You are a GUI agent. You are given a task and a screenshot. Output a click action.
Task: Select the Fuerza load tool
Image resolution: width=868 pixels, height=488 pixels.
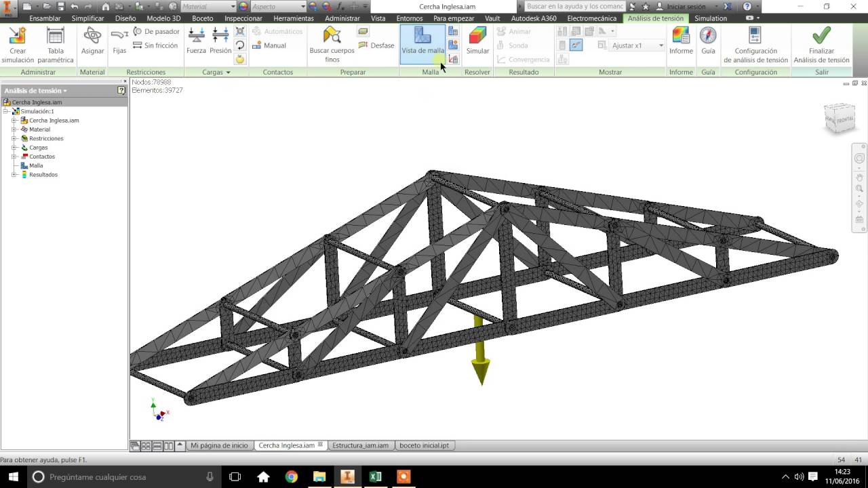tap(196, 42)
